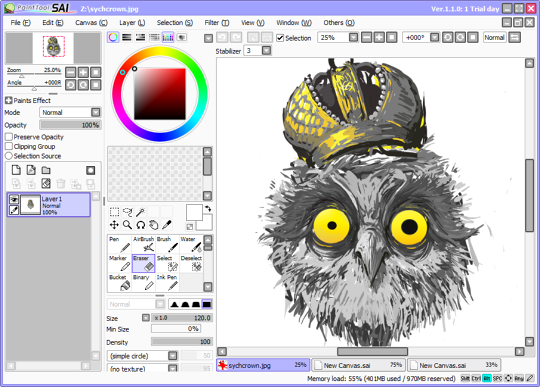Select the Water tool
The image size is (540, 387).
(x=191, y=244)
